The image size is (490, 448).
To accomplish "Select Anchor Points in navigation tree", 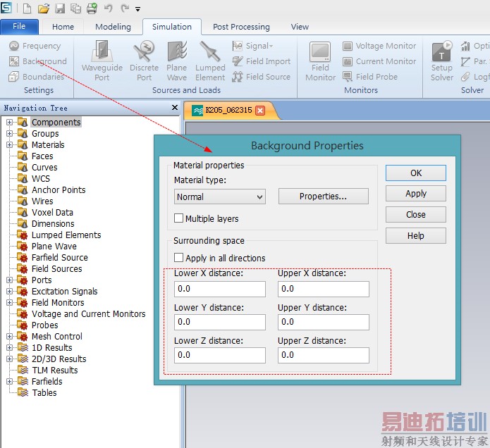I will (59, 189).
